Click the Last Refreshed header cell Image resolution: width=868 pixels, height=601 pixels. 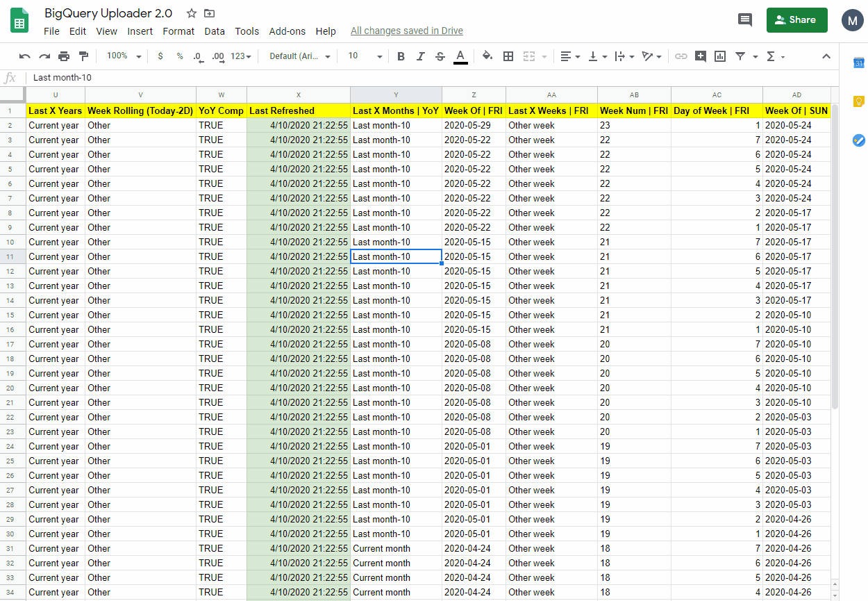click(x=299, y=110)
